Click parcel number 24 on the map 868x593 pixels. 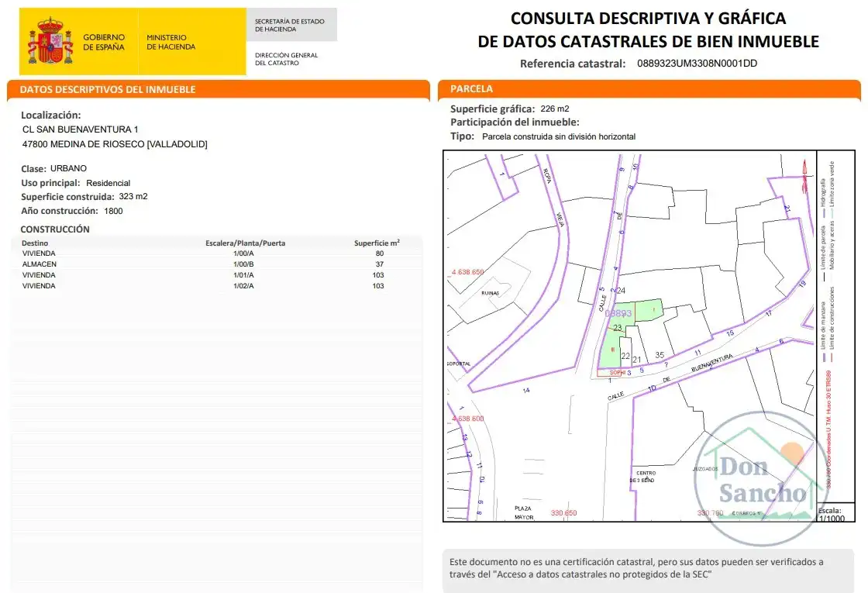point(621,290)
